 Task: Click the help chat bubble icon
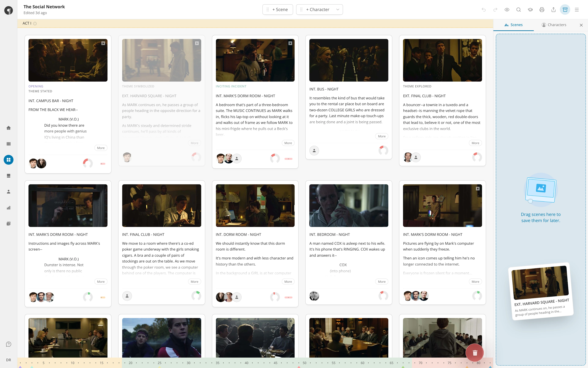tap(9, 344)
